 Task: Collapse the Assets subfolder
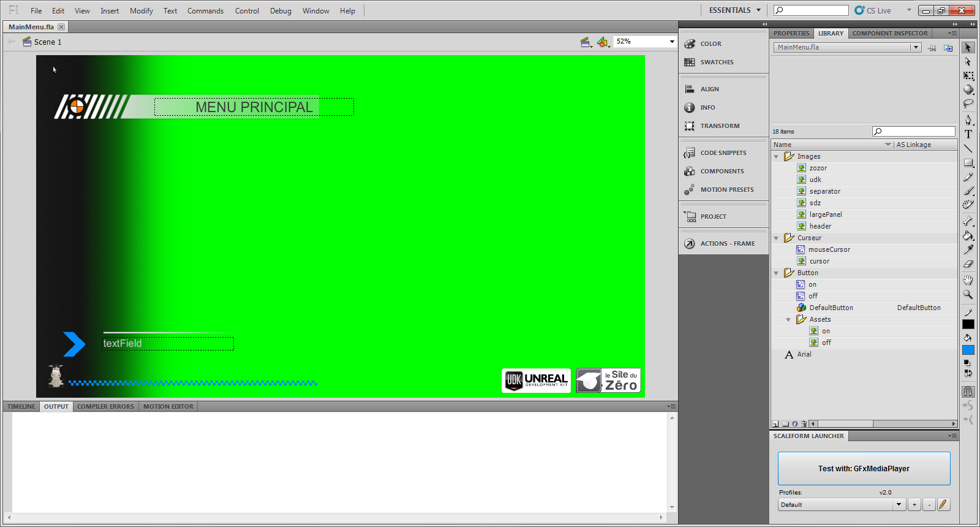[x=788, y=320]
